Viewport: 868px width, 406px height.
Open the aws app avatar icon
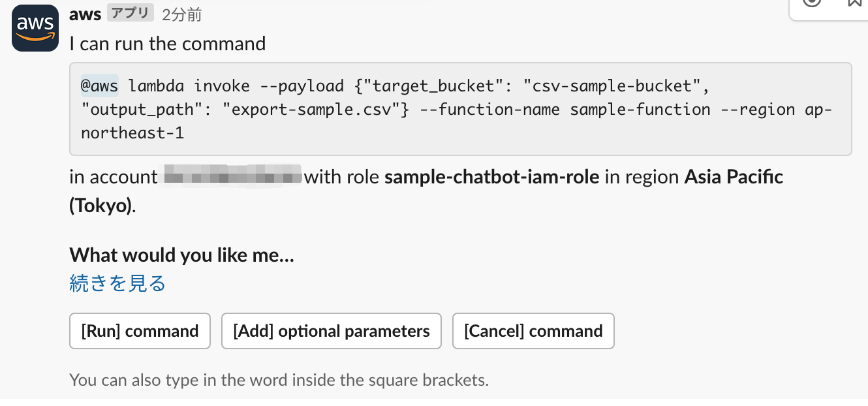(x=35, y=28)
